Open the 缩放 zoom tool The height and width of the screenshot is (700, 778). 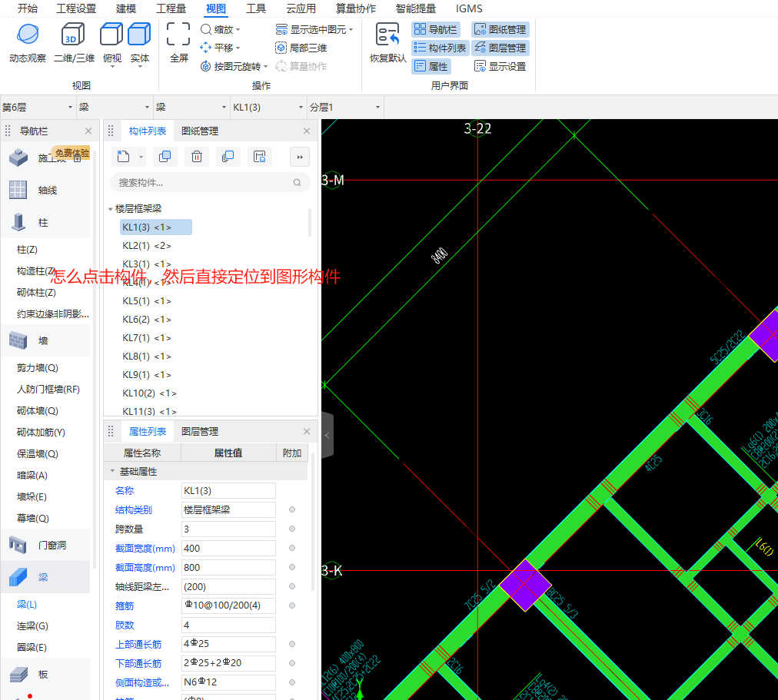(221, 30)
